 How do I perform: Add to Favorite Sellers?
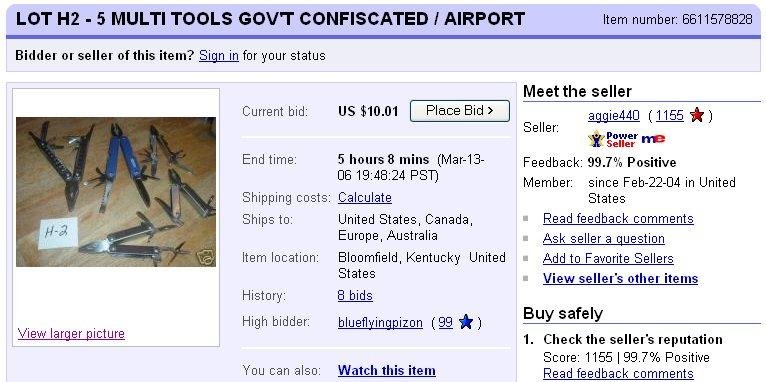(608, 258)
